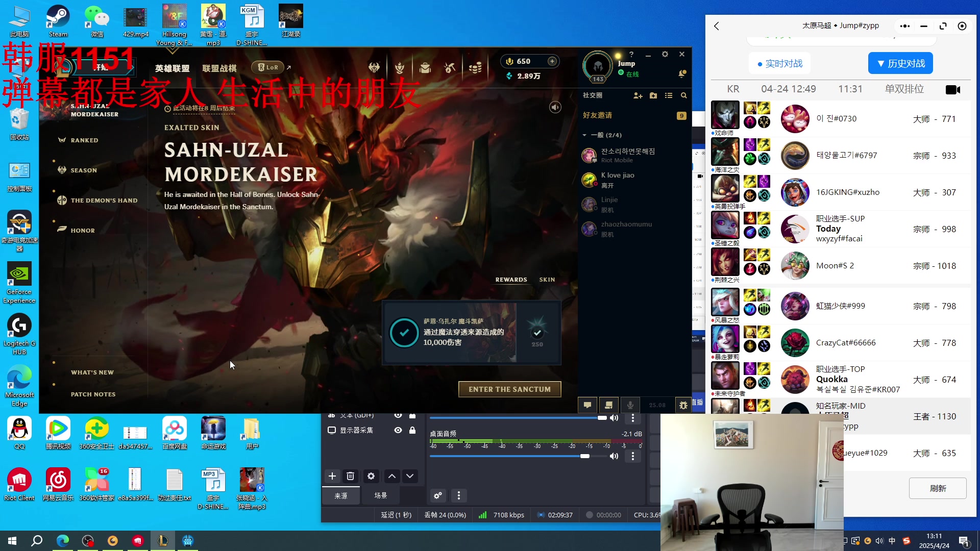
Task: Click the back arrow in Jump#zypp window
Action: tap(717, 26)
